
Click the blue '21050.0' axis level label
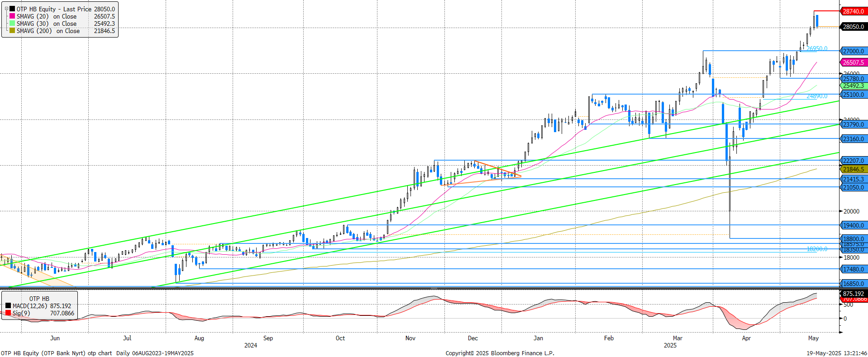(x=854, y=187)
